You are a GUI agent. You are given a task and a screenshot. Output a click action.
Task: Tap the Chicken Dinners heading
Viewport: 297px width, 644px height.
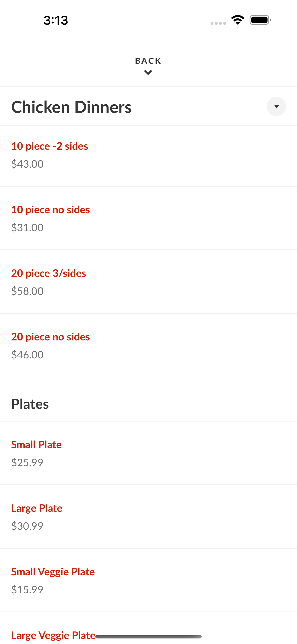coord(72,107)
